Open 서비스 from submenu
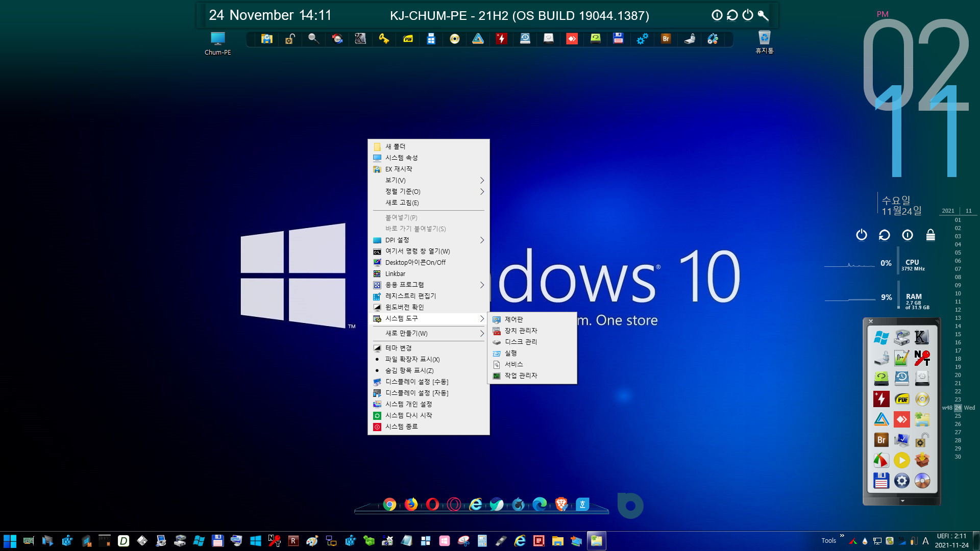980x551 pixels. coord(533,364)
